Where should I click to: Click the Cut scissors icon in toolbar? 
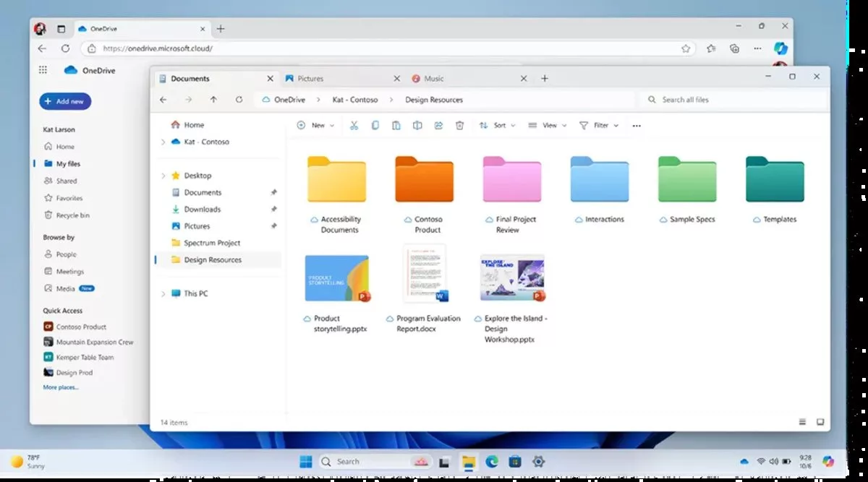pyautogui.click(x=354, y=125)
